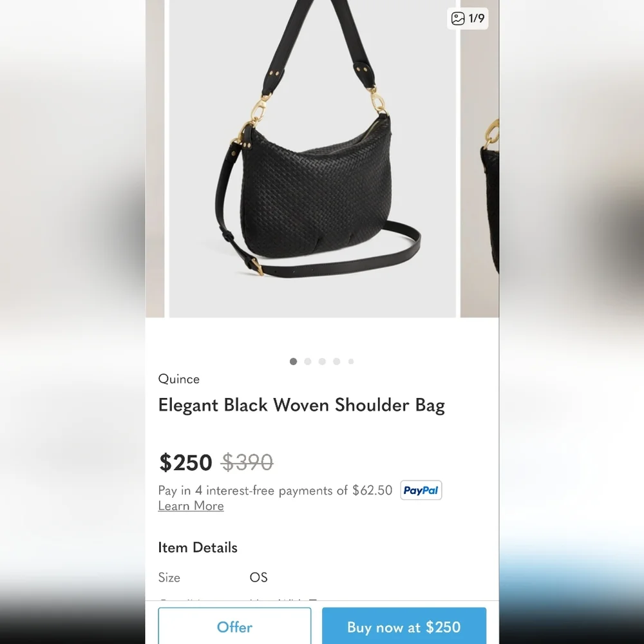This screenshot has width=644, height=644.
Task: Click the $250 current price
Action: pyautogui.click(x=185, y=462)
